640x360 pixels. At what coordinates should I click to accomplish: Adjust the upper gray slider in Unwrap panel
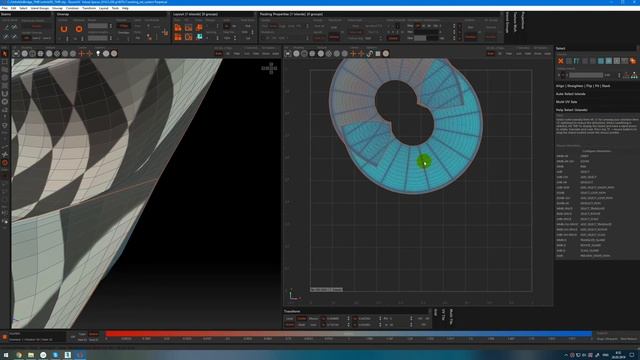tap(98, 26)
